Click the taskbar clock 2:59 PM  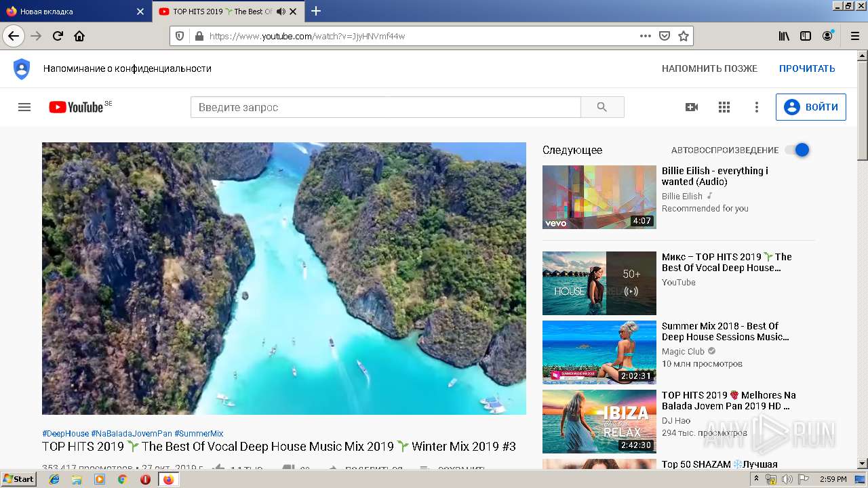point(833,479)
